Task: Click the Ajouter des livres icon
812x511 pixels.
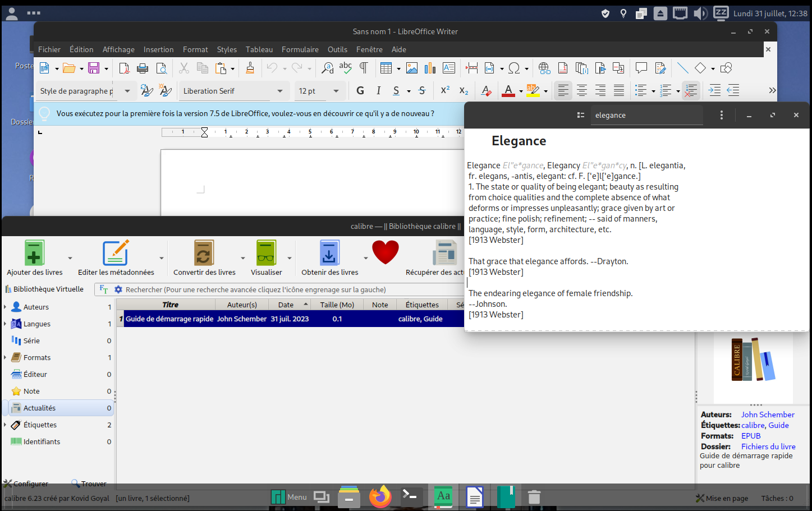Action: point(34,253)
